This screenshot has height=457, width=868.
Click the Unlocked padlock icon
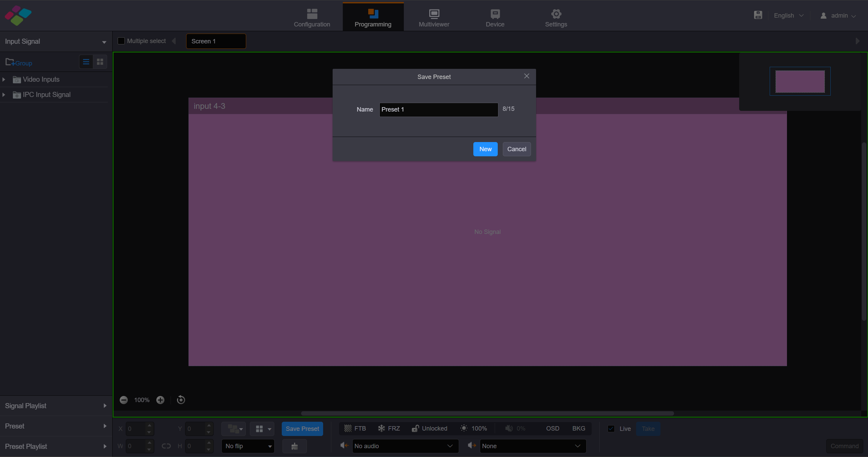point(415,428)
